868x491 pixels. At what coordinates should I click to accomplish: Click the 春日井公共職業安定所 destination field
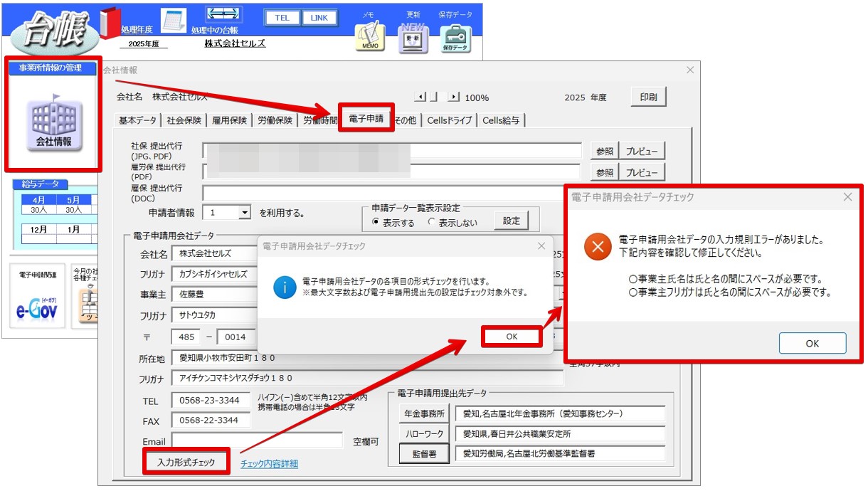click(x=560, y=433)
